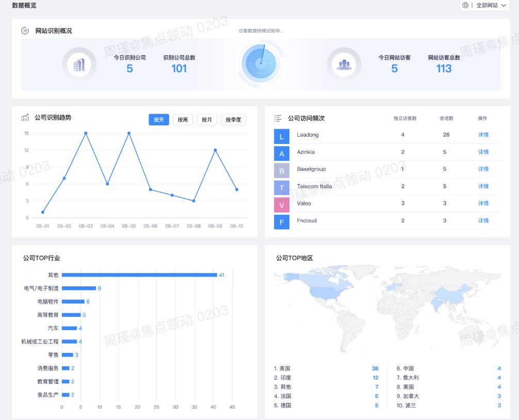Switch trend view to 按天

pos(158,120)
